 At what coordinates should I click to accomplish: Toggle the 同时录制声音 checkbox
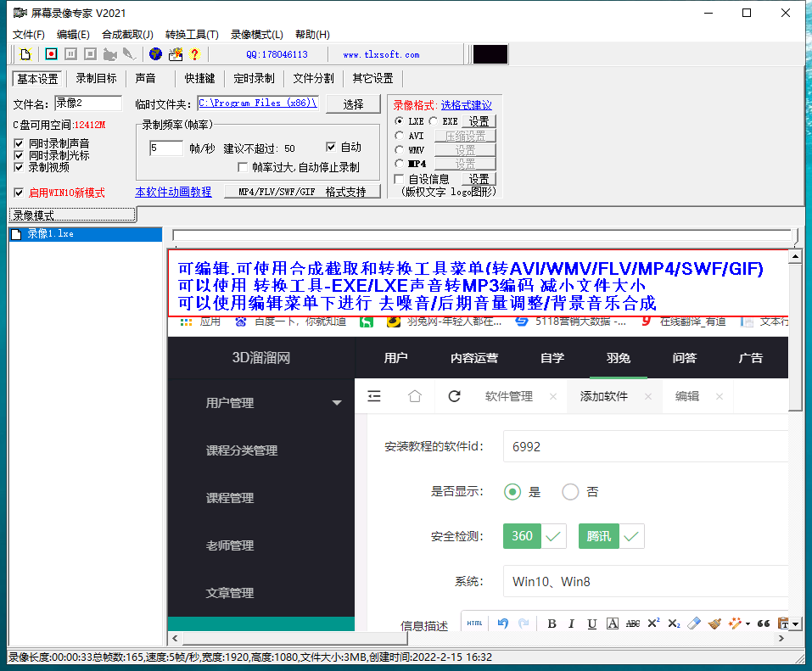20,144
